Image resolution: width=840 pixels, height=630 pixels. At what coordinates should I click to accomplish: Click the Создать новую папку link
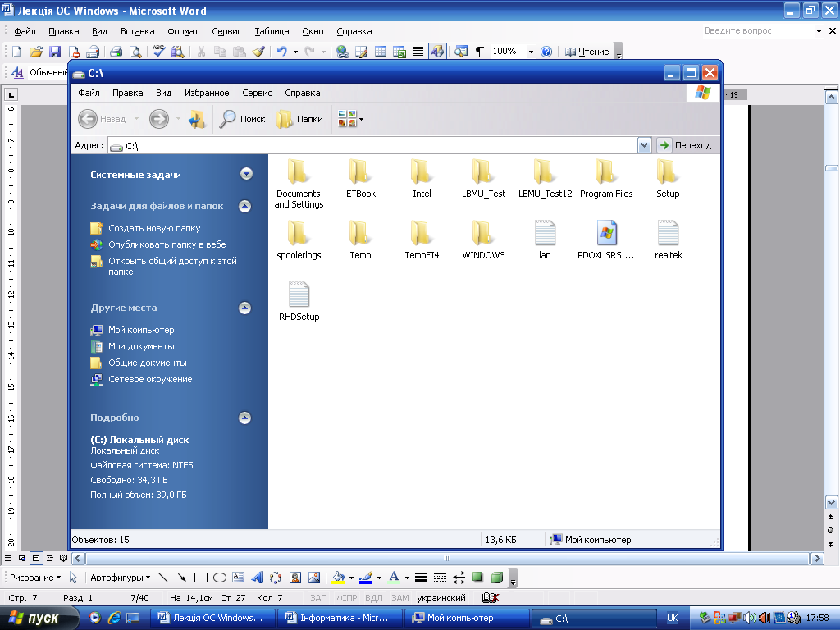154,228
